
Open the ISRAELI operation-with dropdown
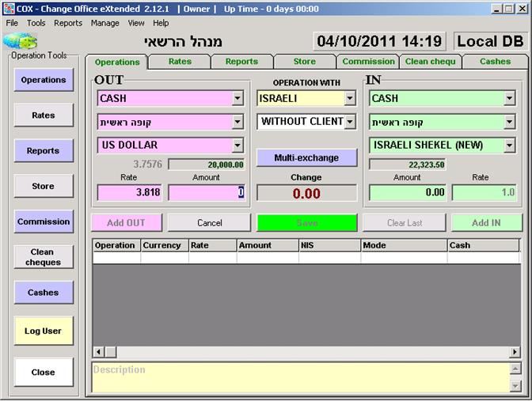click(350, 99)
